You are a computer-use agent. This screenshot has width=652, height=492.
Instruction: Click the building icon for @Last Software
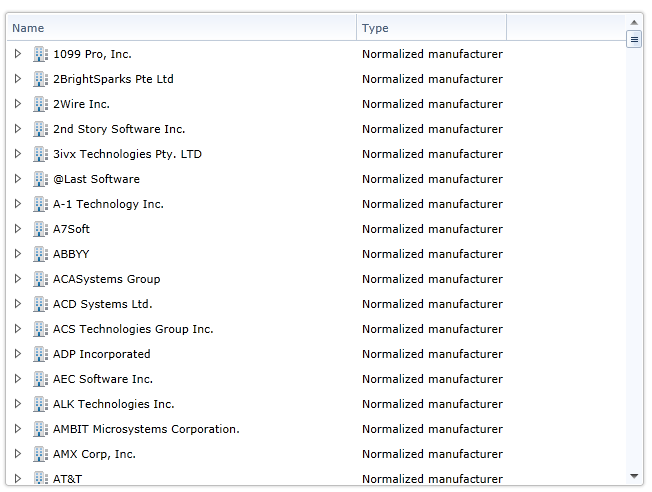click(x=40, y=179)
